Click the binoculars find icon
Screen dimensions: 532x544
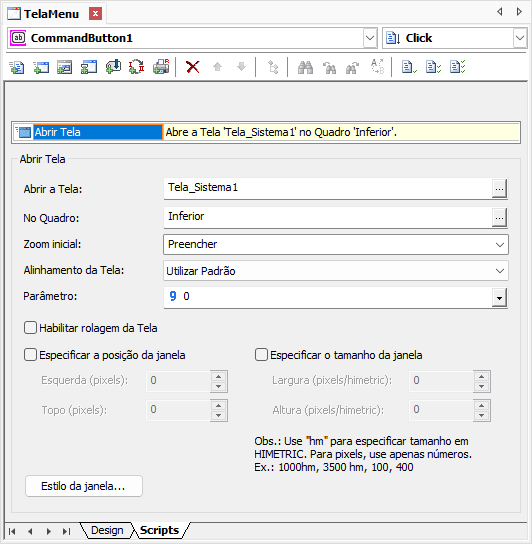click(x=305, y=67)
